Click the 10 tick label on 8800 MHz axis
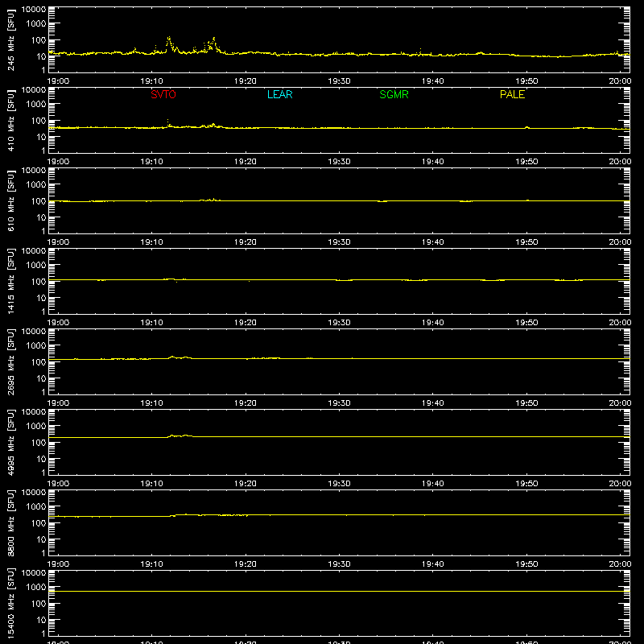Screen dimensions: 644x644 tap(41, 539)
